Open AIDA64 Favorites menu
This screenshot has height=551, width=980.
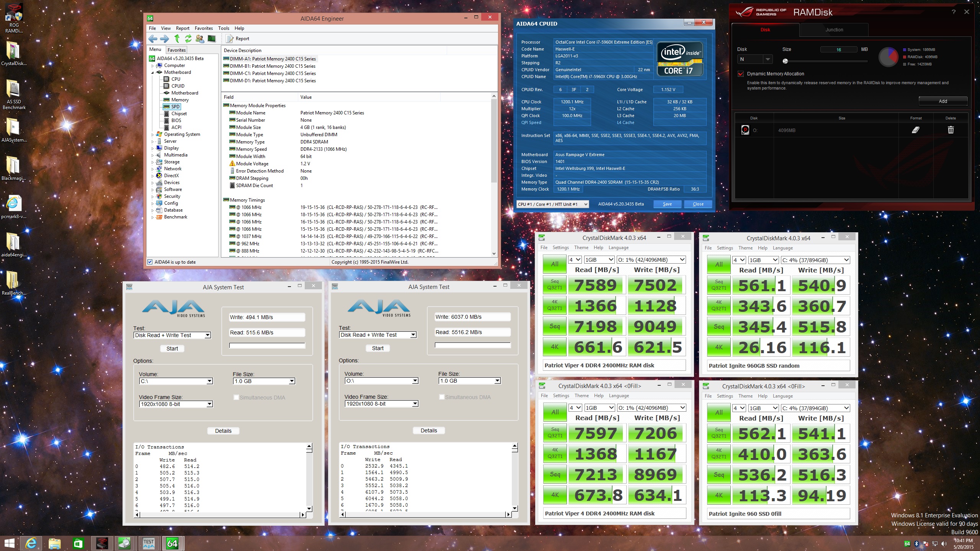(204, 28)
